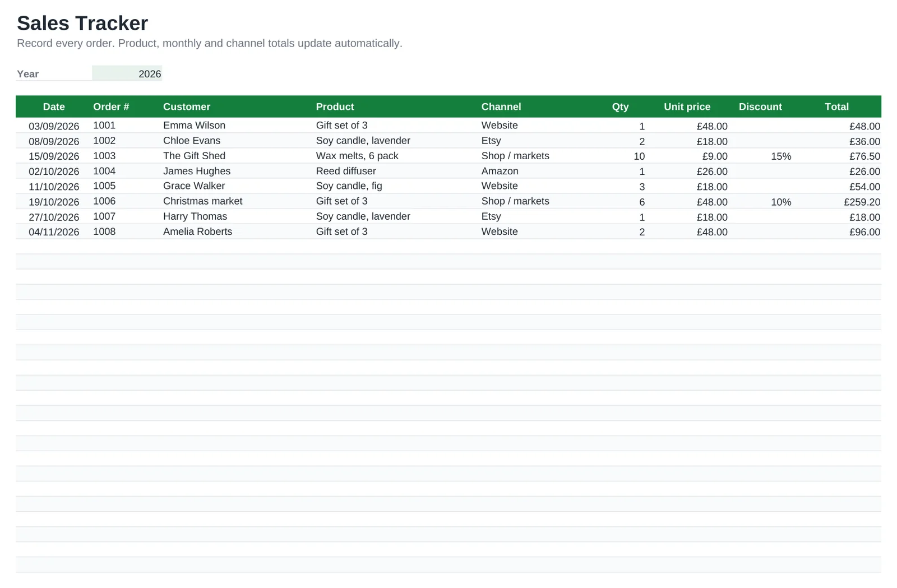897x588 pixels.
Task: Select the Sales Tracker title
Action: pyautogui.click(x=82, y=24)
